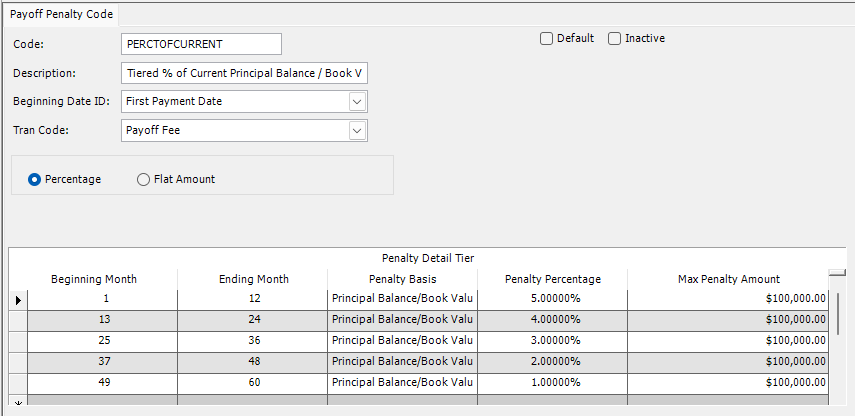855x416 pixels.
Task: Expand the Tran Code dropdown
Action: coord(357,131)
